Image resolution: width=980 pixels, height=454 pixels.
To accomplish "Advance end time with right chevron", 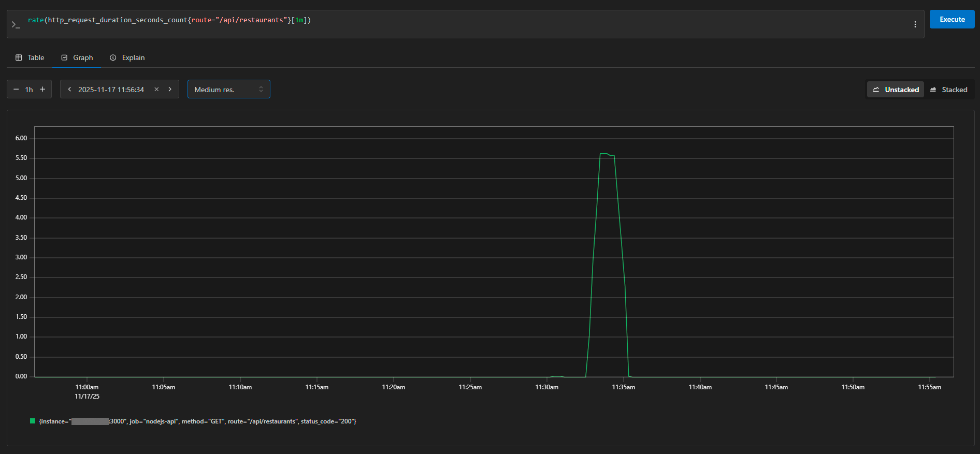I will tap(170, 90).
